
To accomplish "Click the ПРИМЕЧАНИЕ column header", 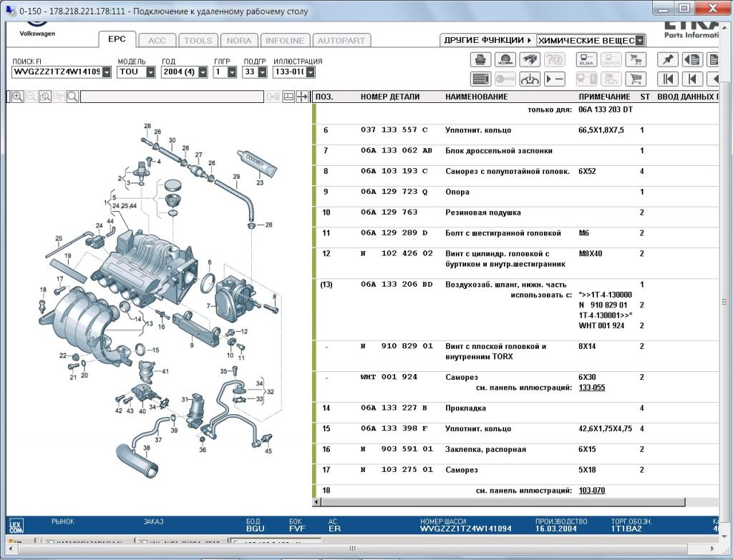I will coord(604,97).
